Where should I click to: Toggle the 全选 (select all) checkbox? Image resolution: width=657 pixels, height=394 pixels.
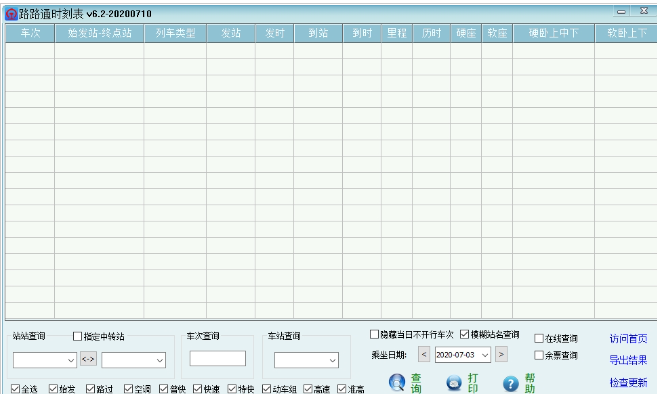click(x=16, y=389)
